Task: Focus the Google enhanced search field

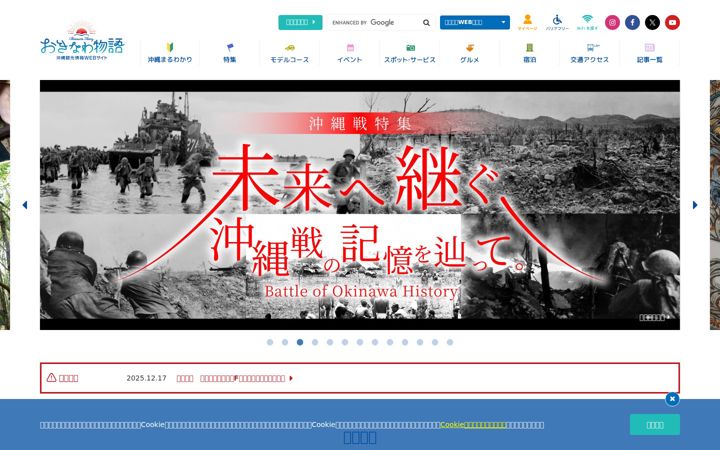Action: (374, 22)
